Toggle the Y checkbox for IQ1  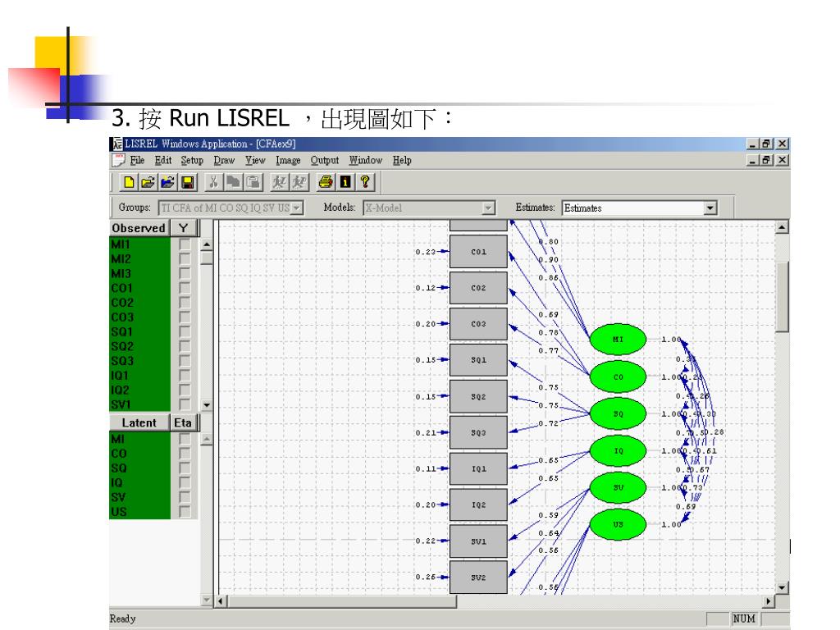tap(185, 376)
